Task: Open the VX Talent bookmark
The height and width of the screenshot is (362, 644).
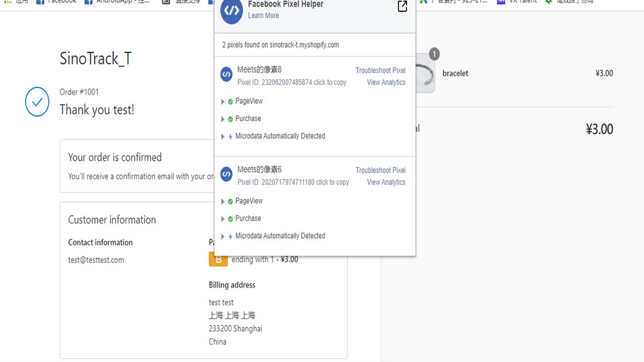Action: tap(517, 2)
